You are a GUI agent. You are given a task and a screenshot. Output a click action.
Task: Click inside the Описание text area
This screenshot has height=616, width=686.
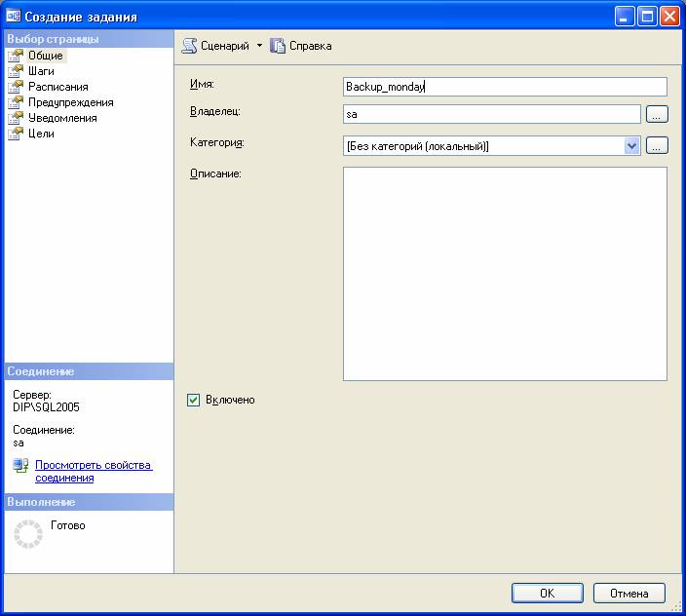(x=505, y=273)
